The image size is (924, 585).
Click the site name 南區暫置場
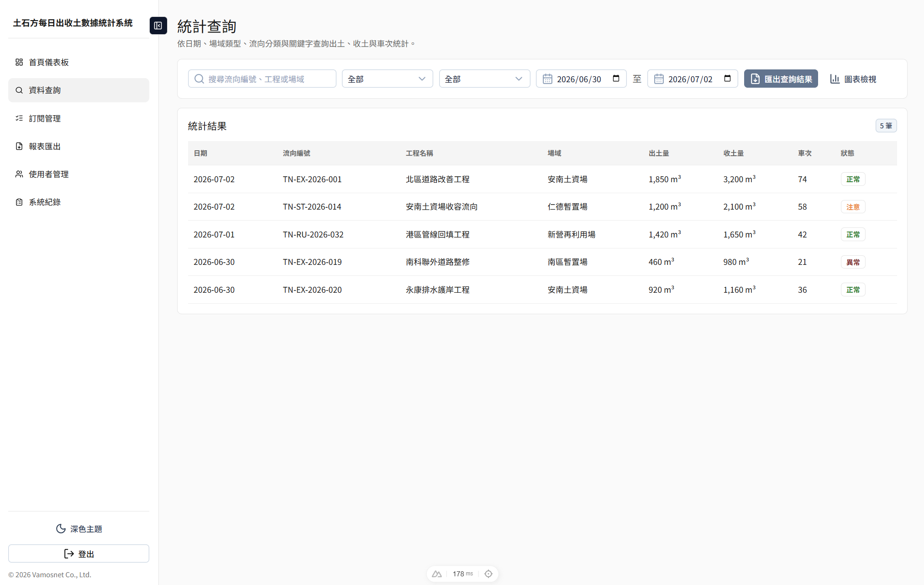coord(567,262)
